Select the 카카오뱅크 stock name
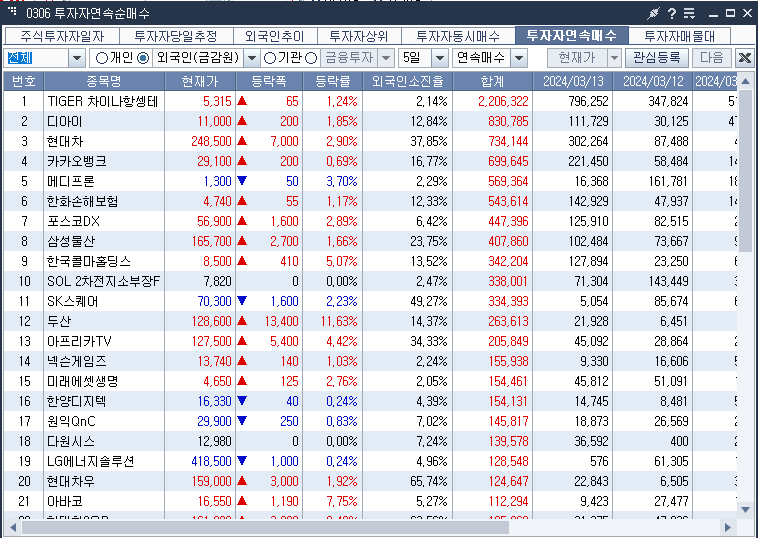The image size is (758, 538). 76,161
